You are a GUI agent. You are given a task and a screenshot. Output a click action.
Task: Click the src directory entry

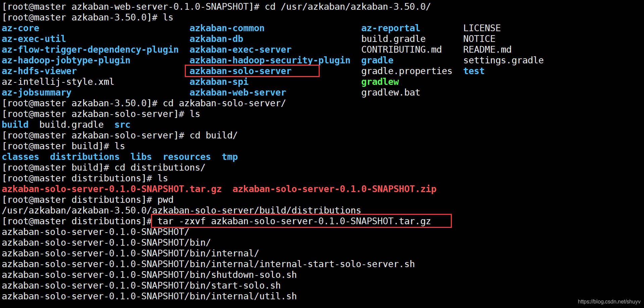[x=122, y=125]
